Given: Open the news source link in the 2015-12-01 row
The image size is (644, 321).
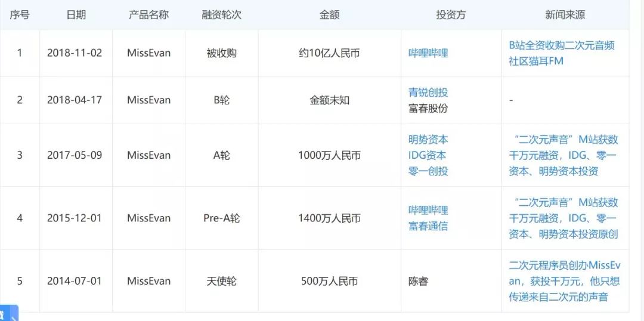Looking at the screenshot, I should (x=563, y=218).
